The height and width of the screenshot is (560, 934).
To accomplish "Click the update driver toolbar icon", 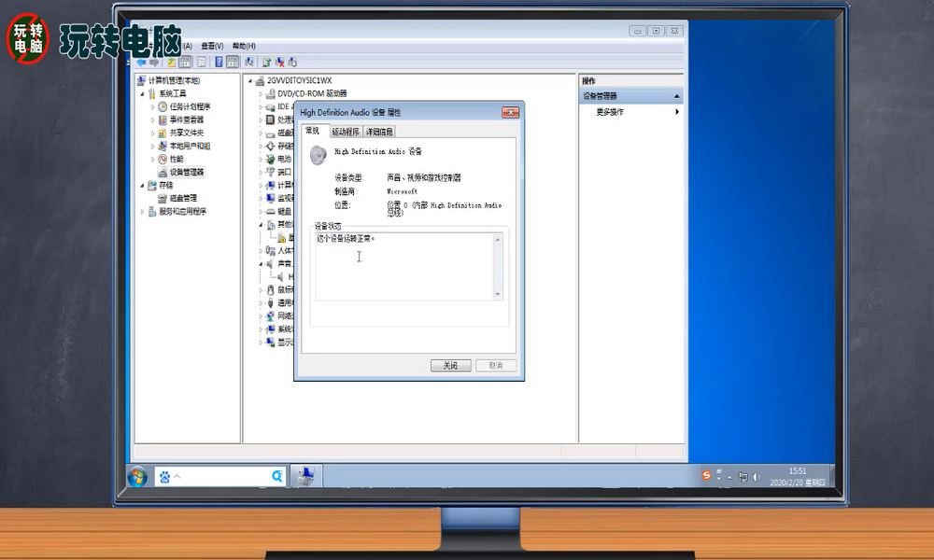I will coord(266,62).
